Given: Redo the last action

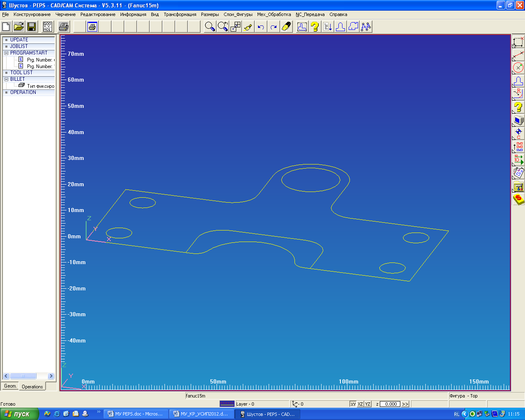Looking at the screenshot, I should click(274, 27).
